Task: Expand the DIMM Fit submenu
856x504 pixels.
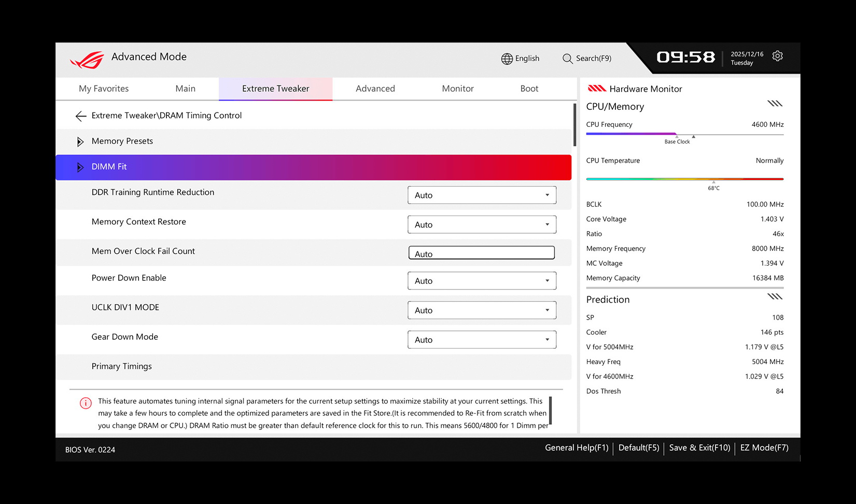Action: (x=80, y=167)
